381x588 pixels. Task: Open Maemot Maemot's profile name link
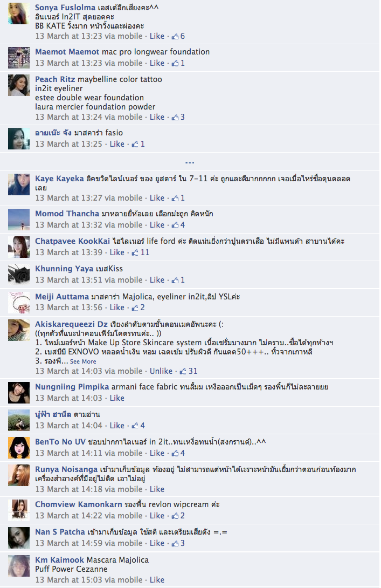click(67, 52)
